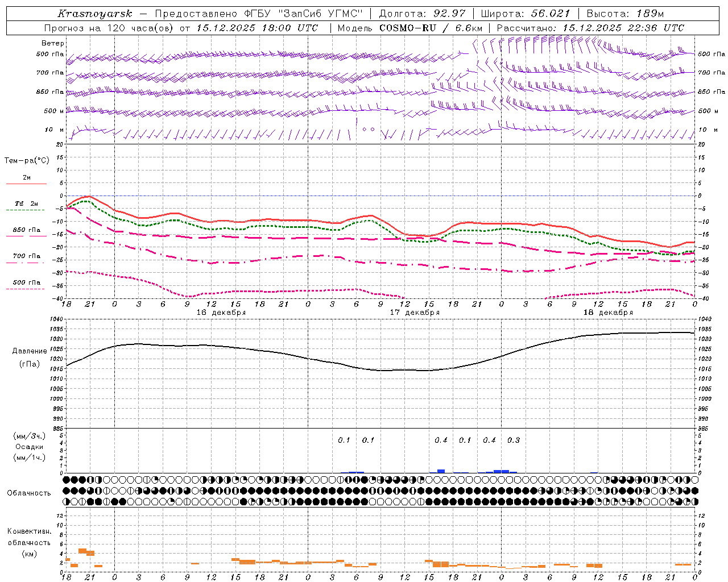Screen dimensions: 728x582
Task: Click the Долгота: 92.97 value
Action: [x=422, y=14]
